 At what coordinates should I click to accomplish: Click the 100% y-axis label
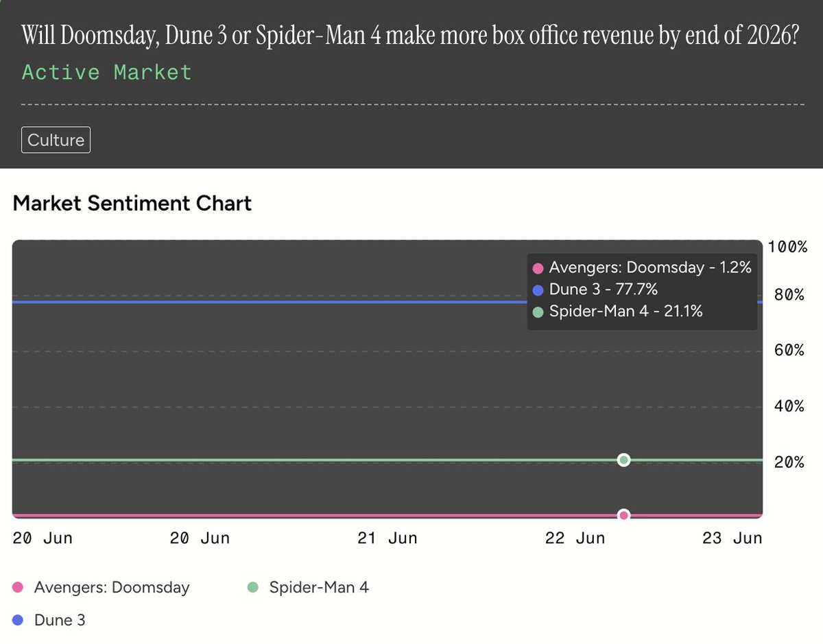787,247
